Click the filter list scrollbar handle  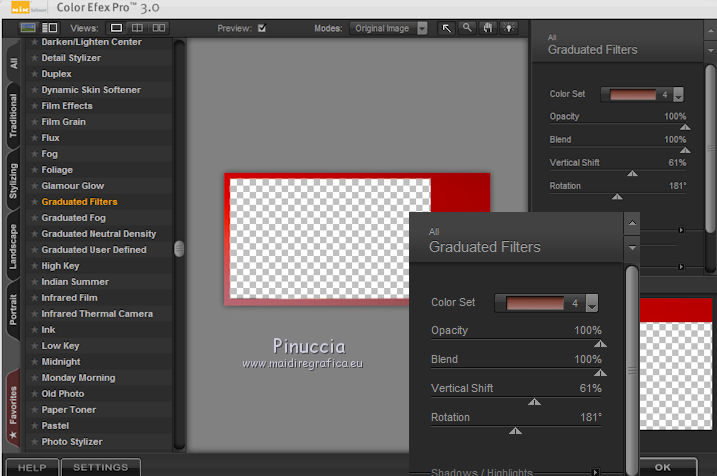click(x=179, y=249)
